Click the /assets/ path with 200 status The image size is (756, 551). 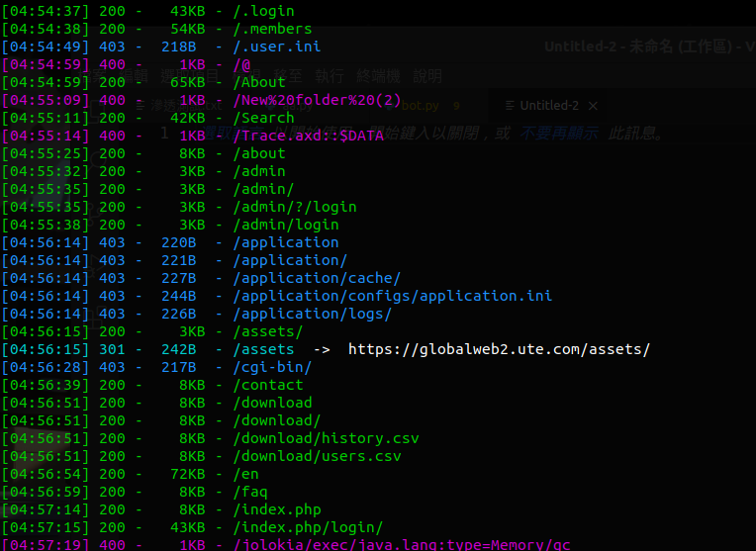coord(268,331)
